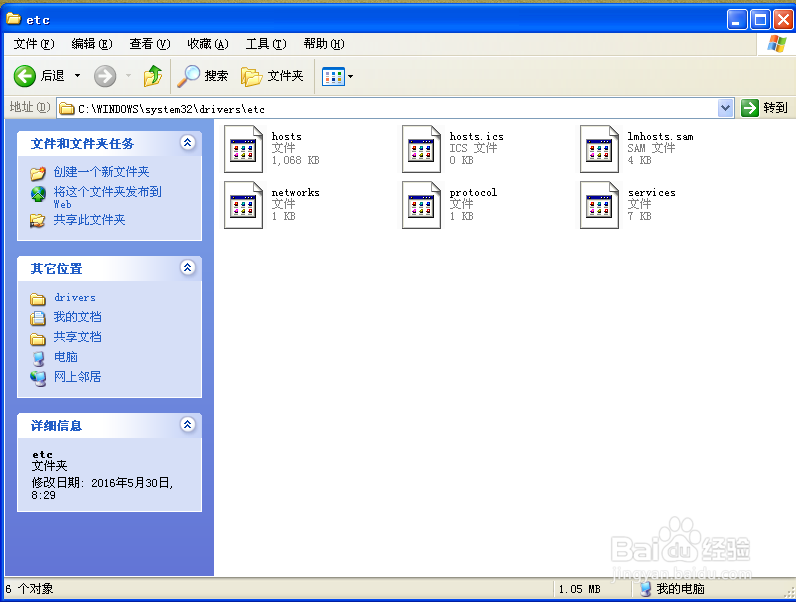The width and height of the screenshot is (796, 602).
Task: Open 电脑 link in other places
Action: 65,357
